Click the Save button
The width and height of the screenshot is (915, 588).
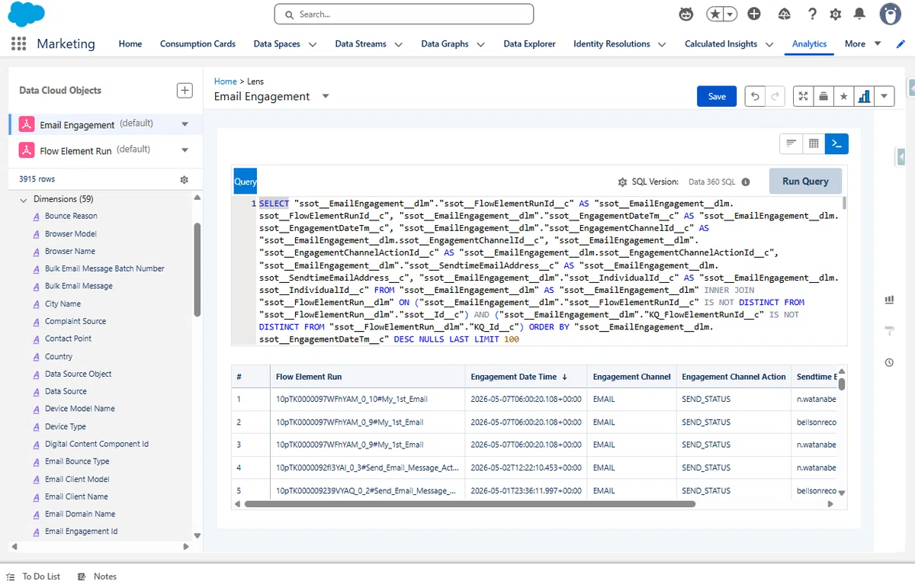[x=717, y=96]
